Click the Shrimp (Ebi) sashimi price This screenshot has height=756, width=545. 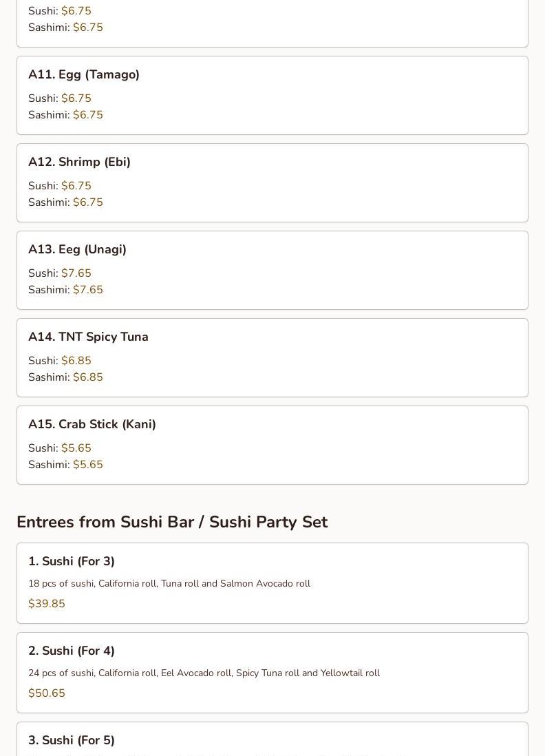pos(87,202)
